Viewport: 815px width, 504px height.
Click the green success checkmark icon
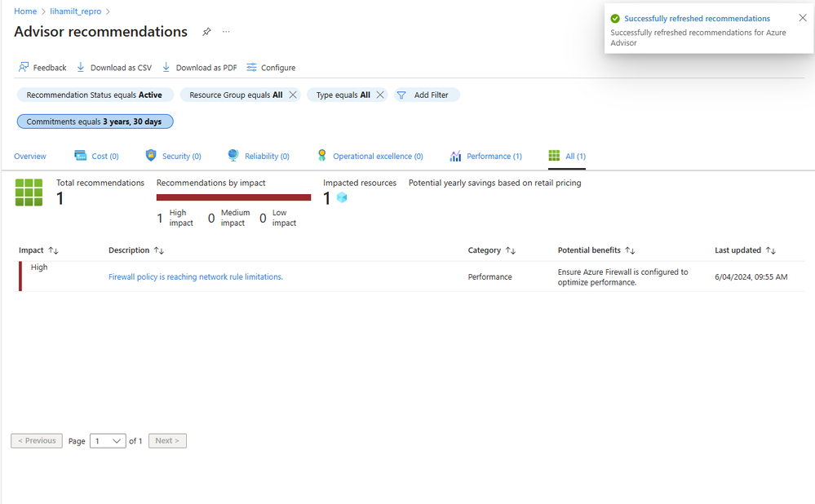(615, 19)
